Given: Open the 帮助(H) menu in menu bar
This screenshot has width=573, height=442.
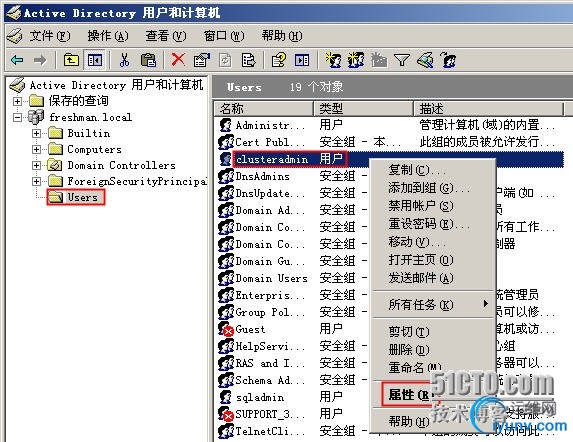Looking at the screenshot, I should pos(282,36).
